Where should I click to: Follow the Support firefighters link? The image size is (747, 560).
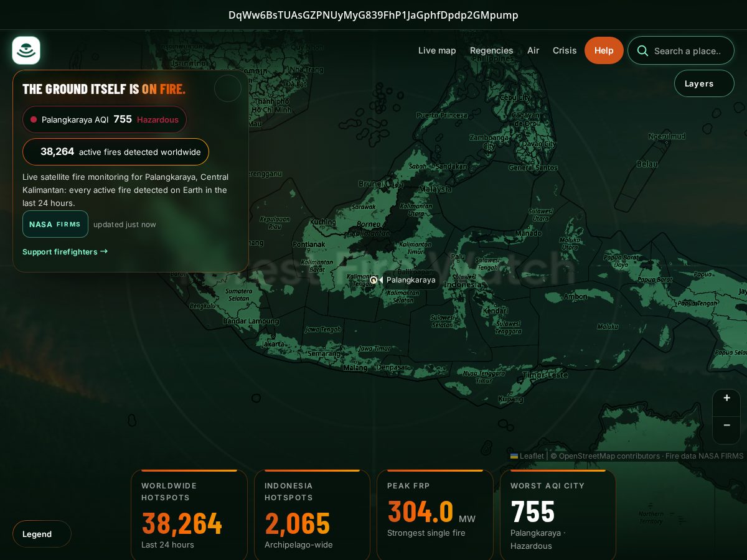(x=65, y=251)
